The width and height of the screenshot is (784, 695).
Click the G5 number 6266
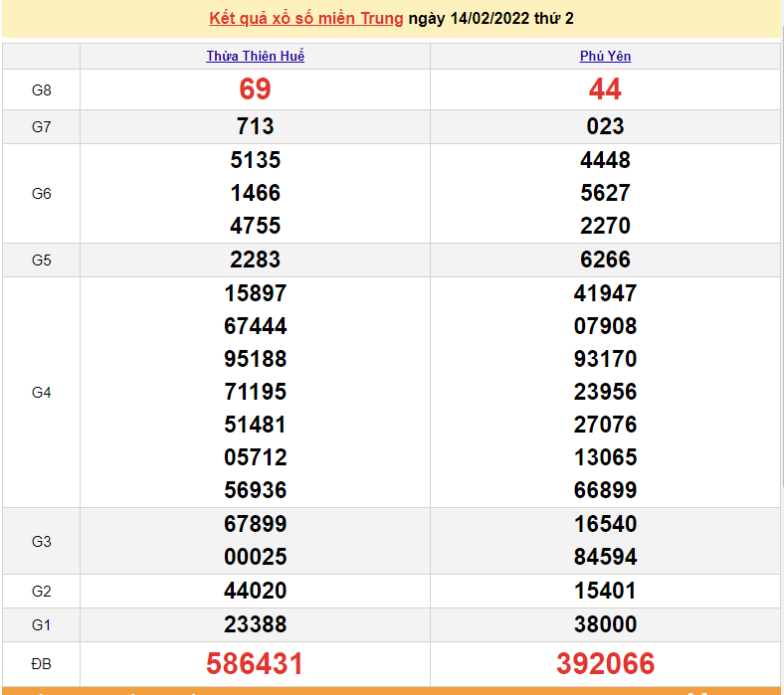click(x=605, y=260)
